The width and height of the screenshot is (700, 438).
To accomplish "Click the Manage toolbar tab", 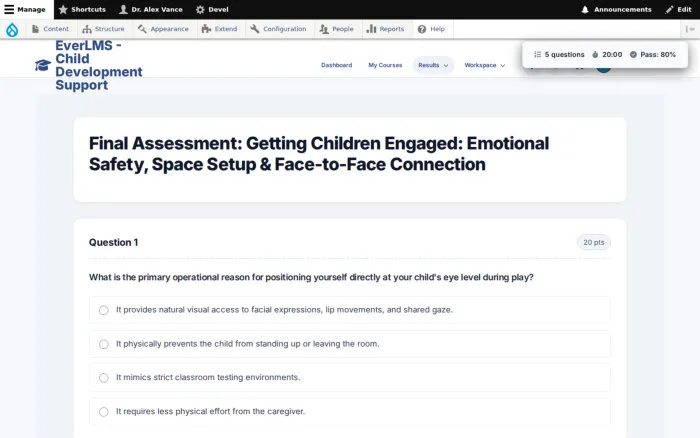I will coord(27,9).
